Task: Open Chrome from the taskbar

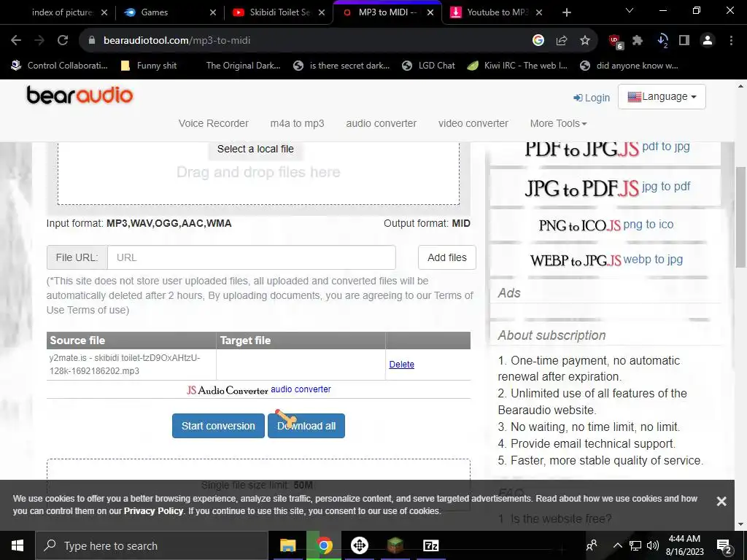Action: click(324, 545)
